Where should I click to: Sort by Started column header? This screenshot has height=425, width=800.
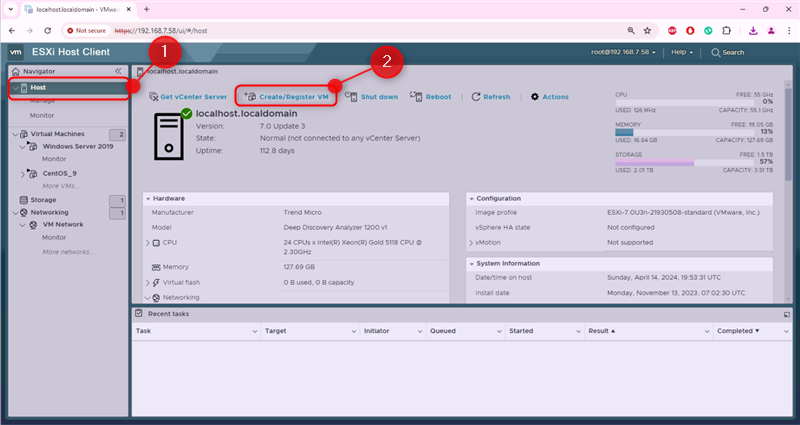click(x=521, y=331)
